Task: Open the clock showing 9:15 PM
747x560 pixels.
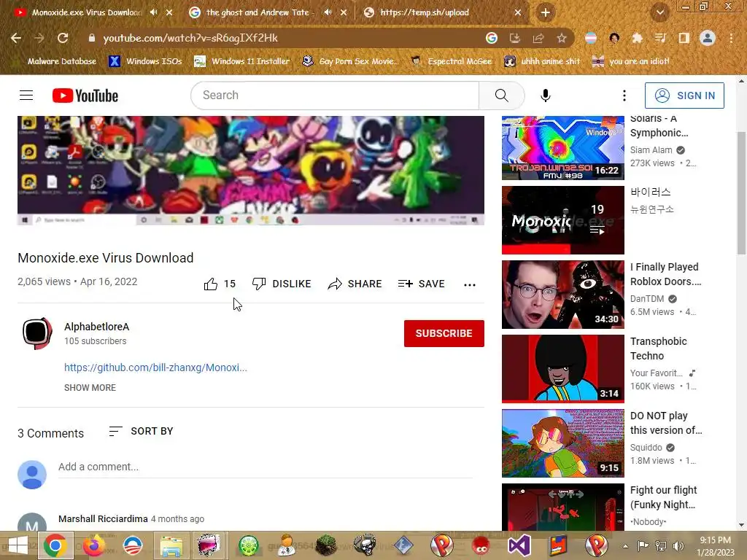Action: coord(715,546)
